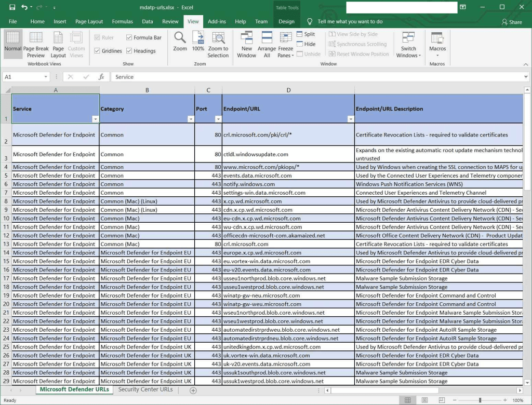
Task: Click the Split button
Action: [305, 34]
